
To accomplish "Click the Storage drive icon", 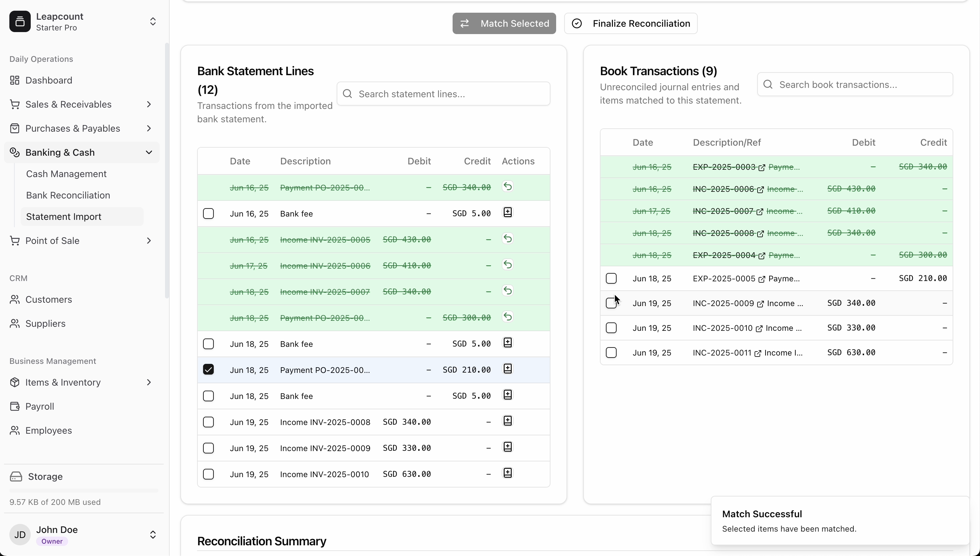I will point(16,476).
